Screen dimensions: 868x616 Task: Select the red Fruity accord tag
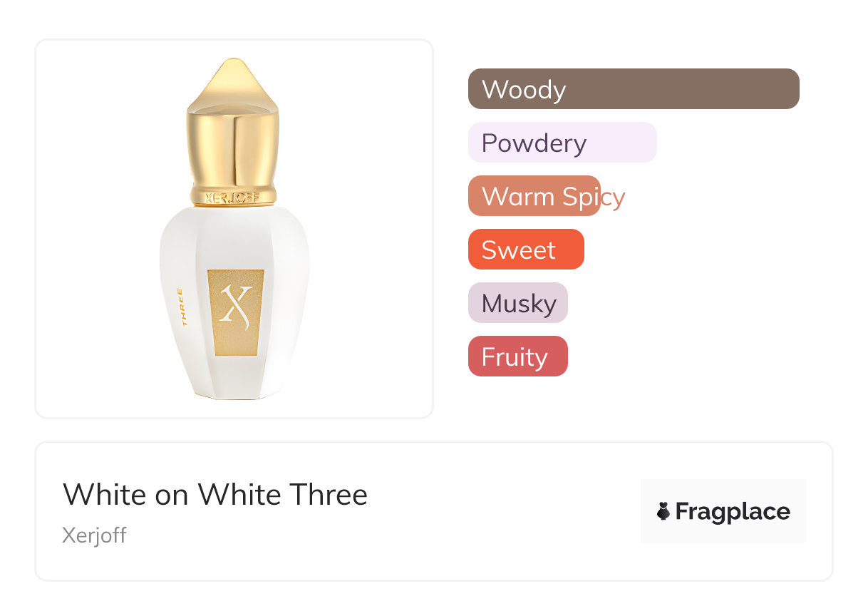point(517,356)
